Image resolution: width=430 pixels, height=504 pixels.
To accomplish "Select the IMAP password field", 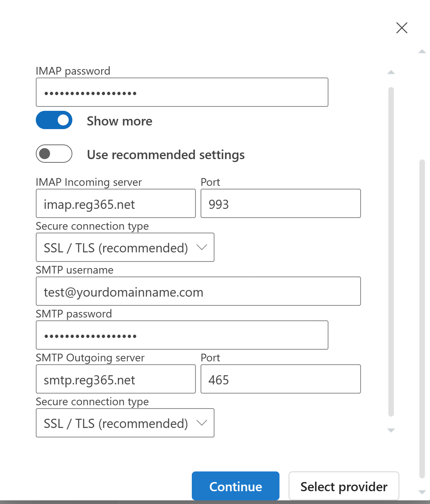I will click(x=182, y=92).
